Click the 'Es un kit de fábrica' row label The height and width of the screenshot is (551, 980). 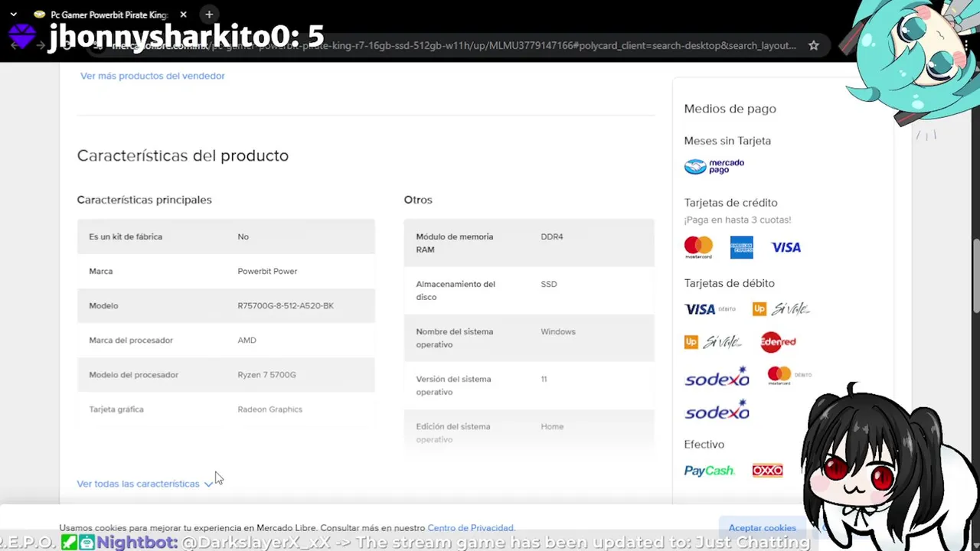coord(126,236)
